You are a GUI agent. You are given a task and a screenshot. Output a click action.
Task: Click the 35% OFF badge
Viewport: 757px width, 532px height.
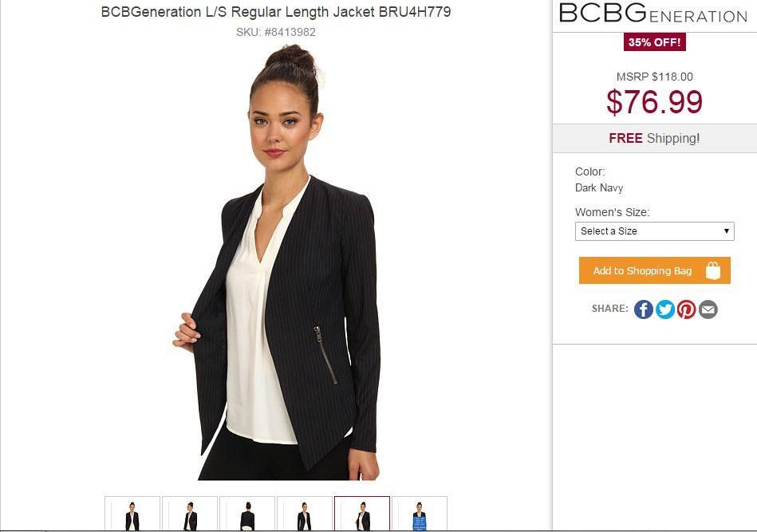(654, 42)
